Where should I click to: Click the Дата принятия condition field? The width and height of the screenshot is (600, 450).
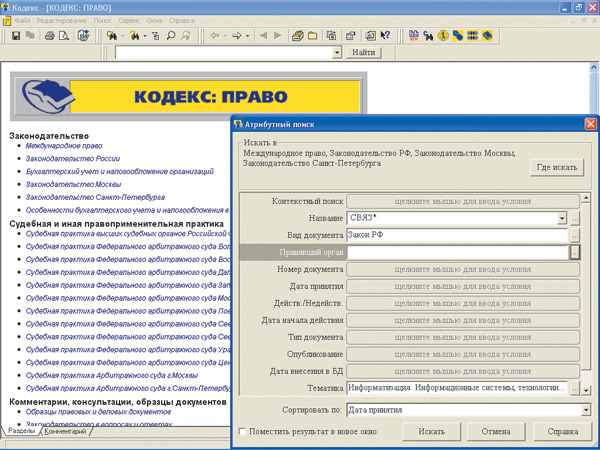click(x=463, y=286)
